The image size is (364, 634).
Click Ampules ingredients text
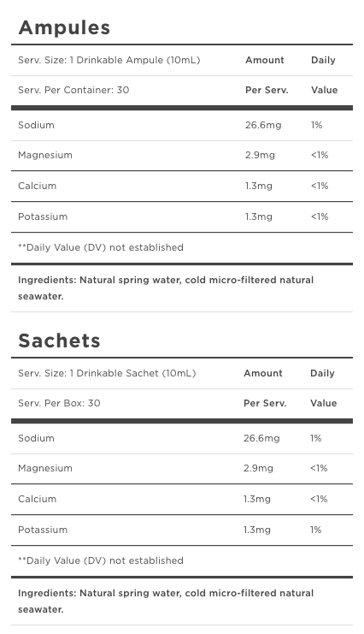(166, 287)
